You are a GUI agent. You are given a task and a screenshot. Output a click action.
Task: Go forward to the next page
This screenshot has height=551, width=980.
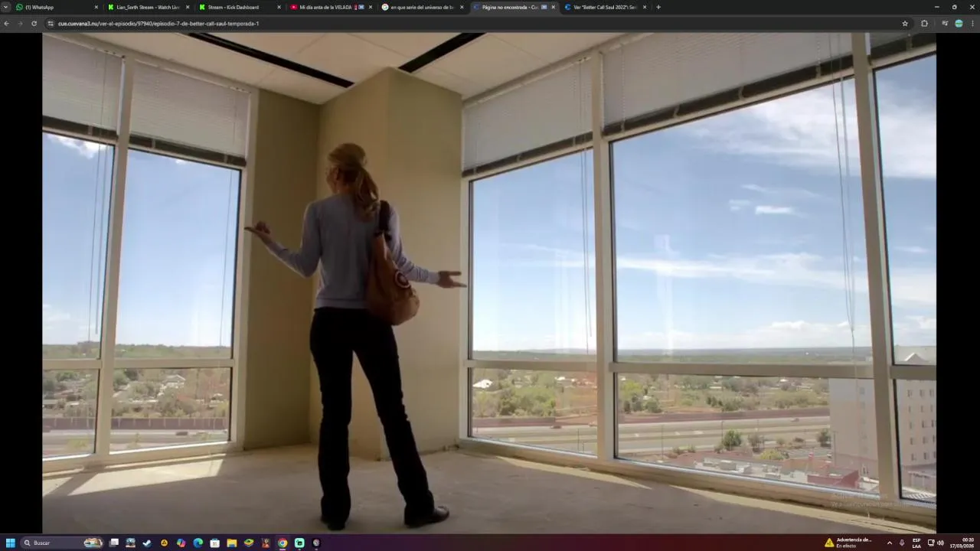click(x=20, y=24)
